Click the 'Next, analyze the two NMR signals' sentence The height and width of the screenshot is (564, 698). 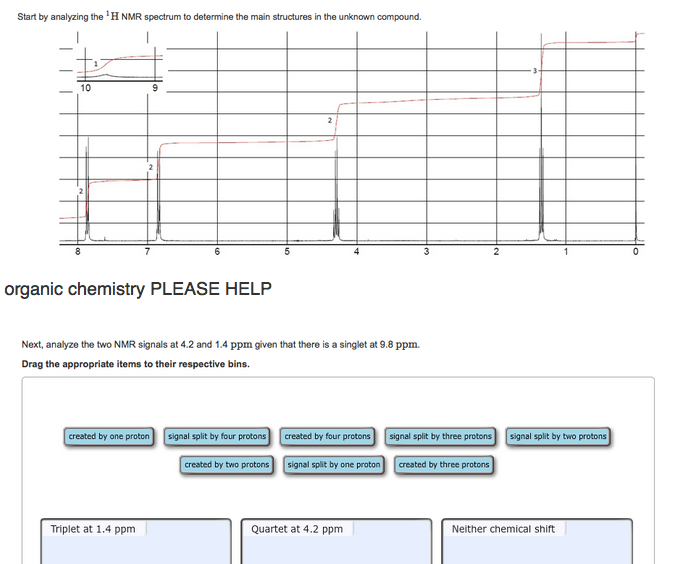(x=221, y=345)
